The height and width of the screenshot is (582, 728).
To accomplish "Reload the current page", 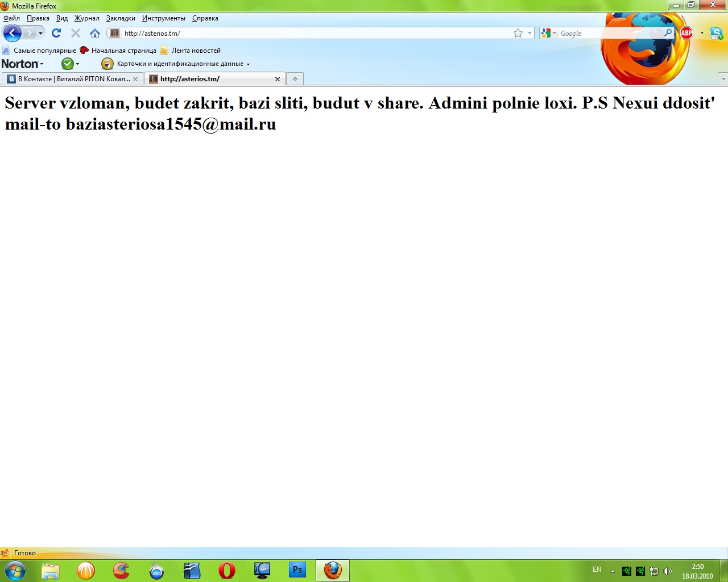I will click(x=56, y=33).
